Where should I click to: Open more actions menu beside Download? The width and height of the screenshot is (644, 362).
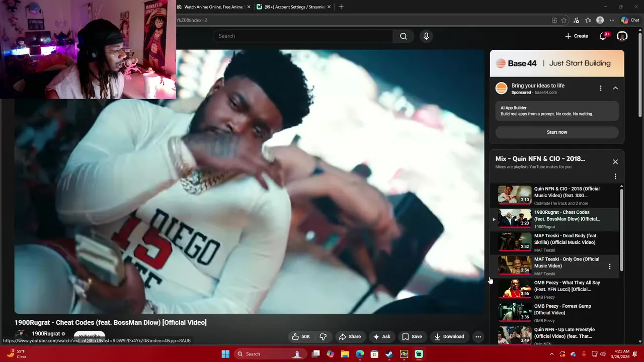478,337
